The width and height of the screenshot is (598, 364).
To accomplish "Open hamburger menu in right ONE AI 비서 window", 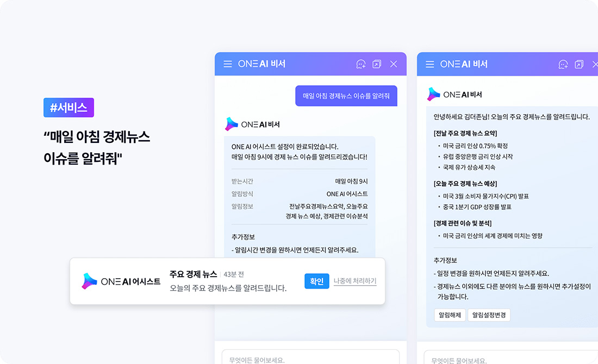I will [430, 65].
